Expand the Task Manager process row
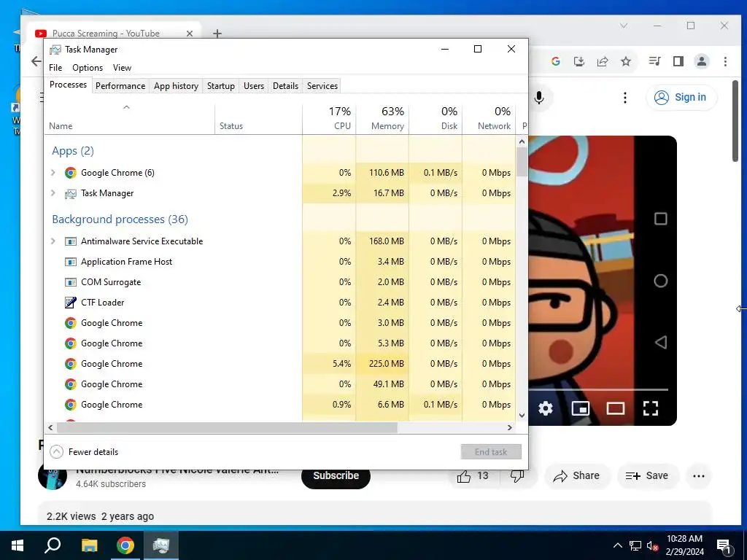The image size is (747, 560). click(53, 193)
